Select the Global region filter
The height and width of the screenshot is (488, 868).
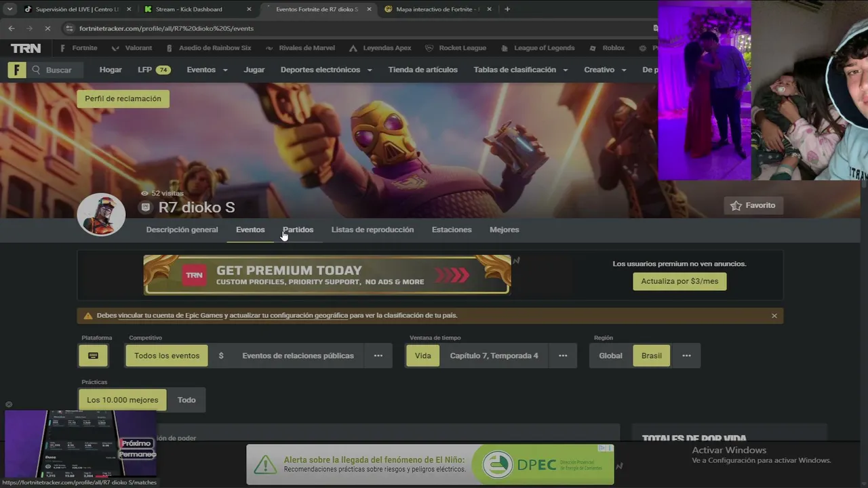point(610,356)
